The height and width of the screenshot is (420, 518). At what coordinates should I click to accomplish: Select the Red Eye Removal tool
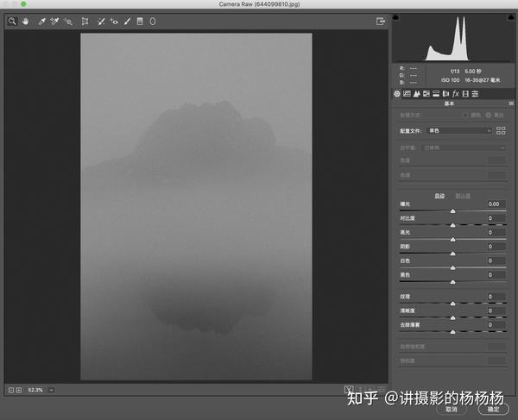(114, 22)
